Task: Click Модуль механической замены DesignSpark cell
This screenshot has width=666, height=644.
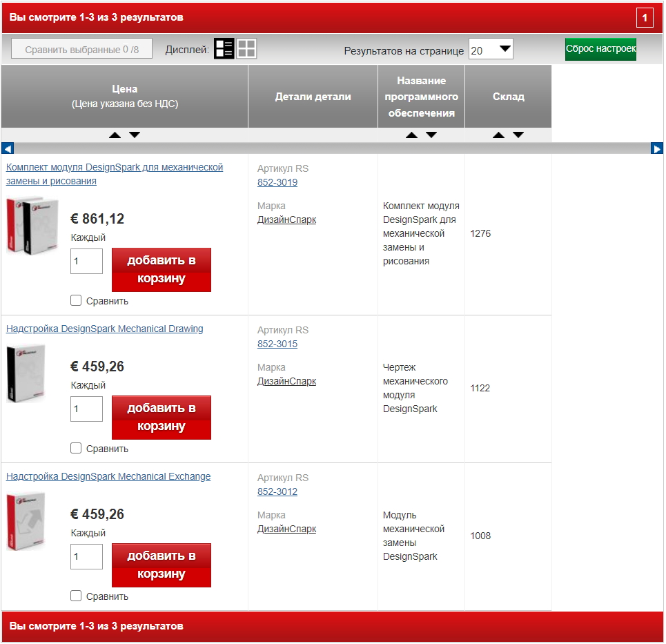Action: tap(413, 536)
